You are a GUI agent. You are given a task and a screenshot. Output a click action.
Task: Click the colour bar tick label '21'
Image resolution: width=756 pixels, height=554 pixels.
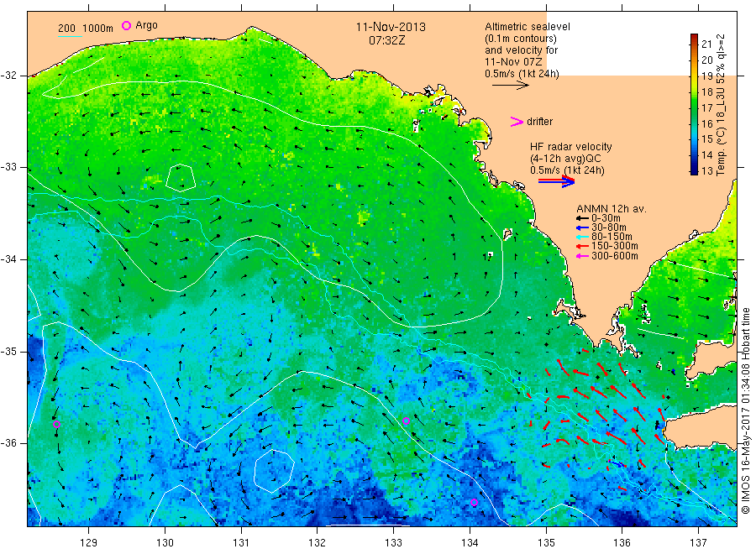click(x=706, y=44)
